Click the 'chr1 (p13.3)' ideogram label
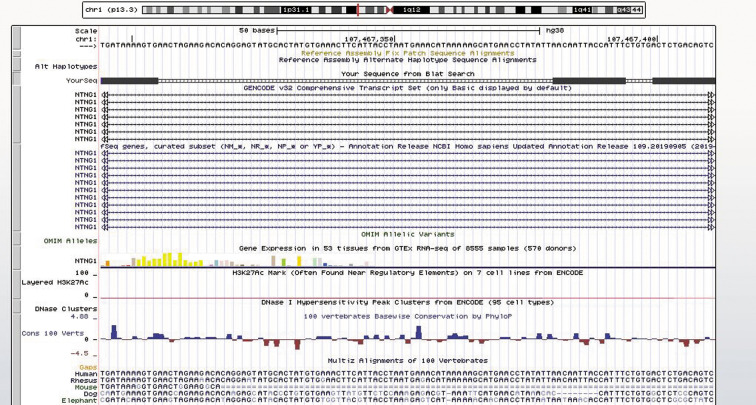Viewport: 756px width, 405px height. click(111, 10)
